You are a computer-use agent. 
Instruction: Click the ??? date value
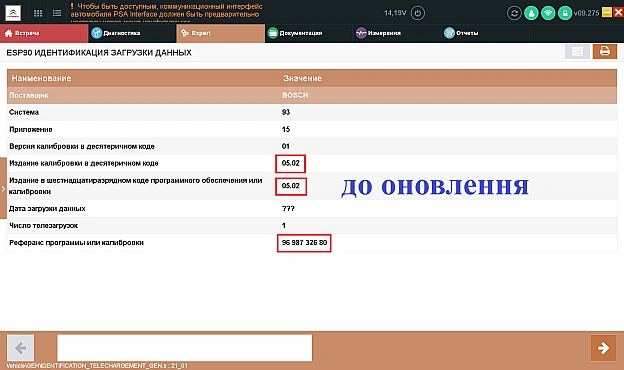pos(288,208)
